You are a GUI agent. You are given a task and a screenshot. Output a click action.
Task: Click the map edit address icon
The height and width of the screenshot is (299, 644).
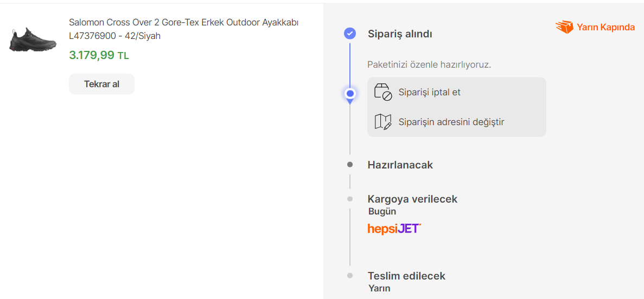(x=383, y=122)
